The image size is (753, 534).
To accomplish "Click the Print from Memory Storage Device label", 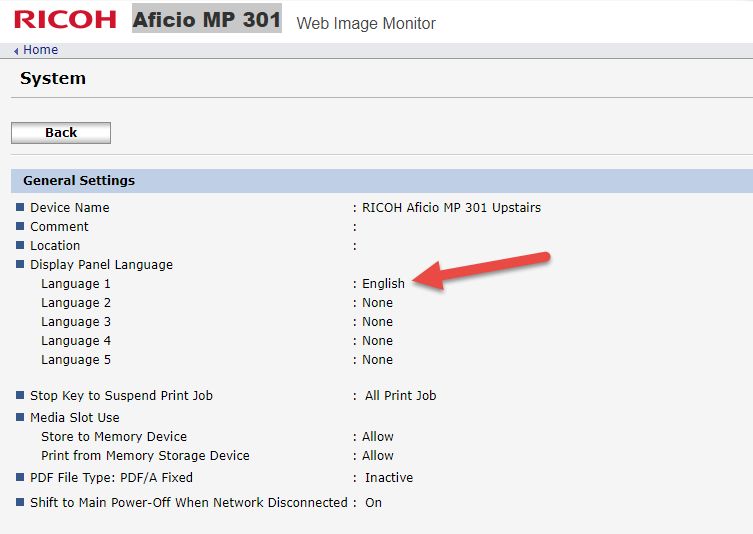I will pyautogui.click(x=145, y=456).
